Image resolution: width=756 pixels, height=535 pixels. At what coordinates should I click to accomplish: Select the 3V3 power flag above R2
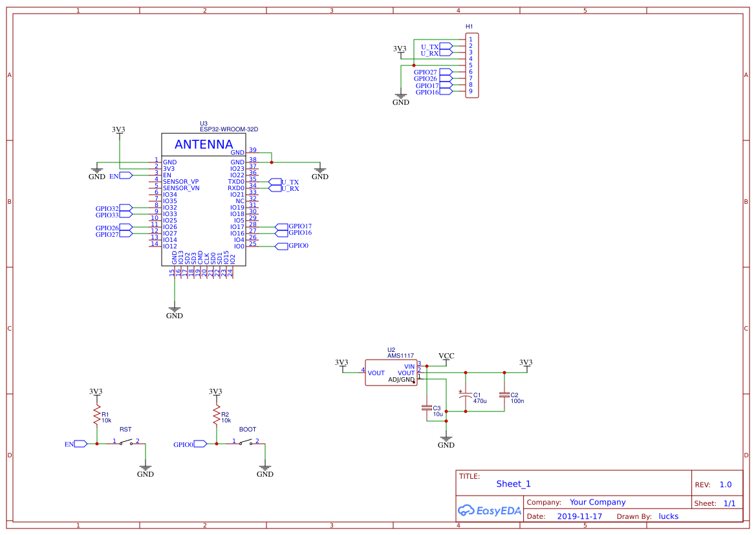click(x=215, y=393)
